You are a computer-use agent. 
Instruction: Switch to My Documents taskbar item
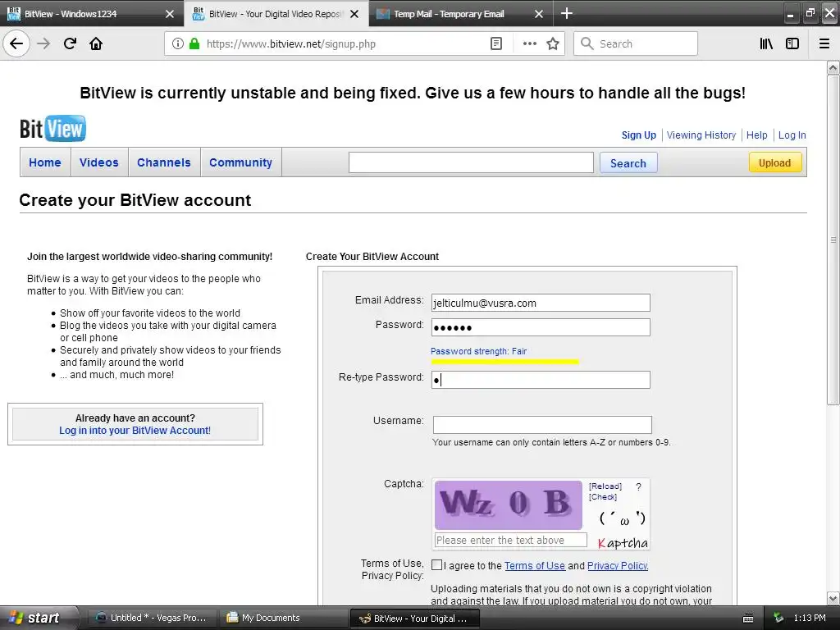click(283, 619)
